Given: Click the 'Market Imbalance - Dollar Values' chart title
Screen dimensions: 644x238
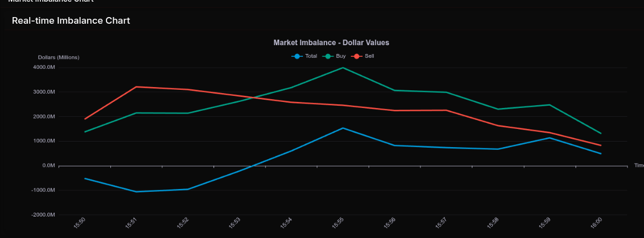Looking at the screenshot, I should pos(331,42).
